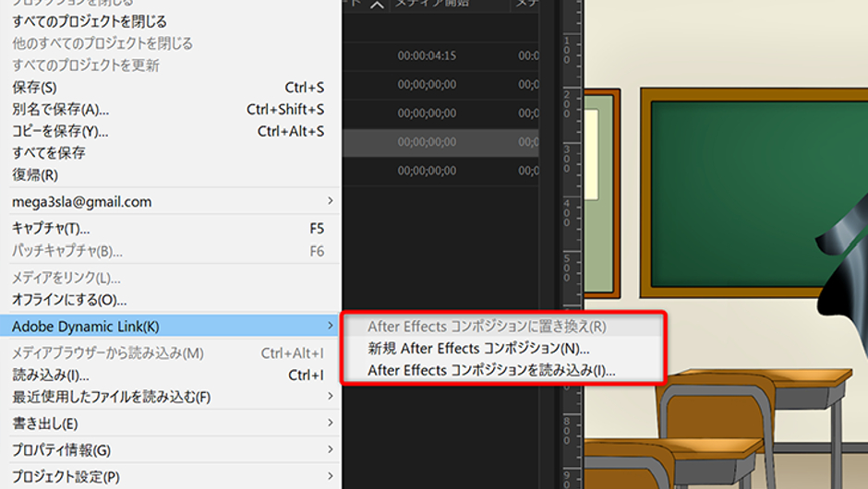Choose 新規 After Effects コンポジション(N)...
This screenshot has height=489, width=868.
tap(503, 349)
